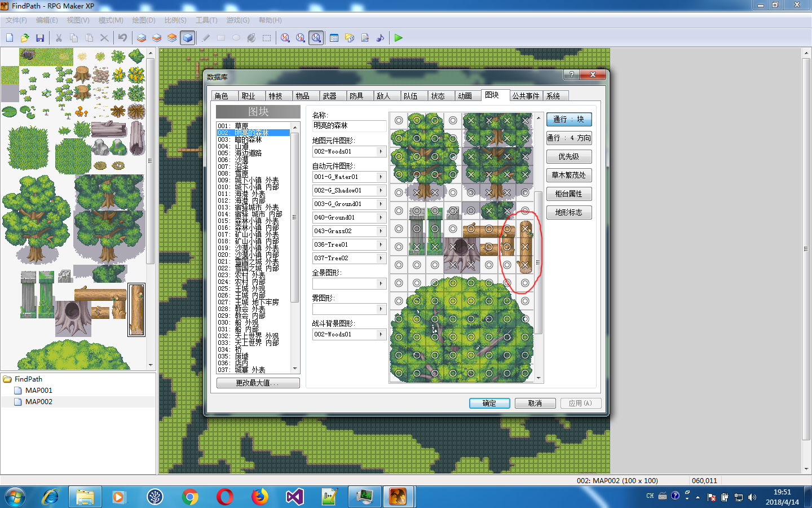Click the Undo arrow icon
812x508 pixels.
[122, 38]
